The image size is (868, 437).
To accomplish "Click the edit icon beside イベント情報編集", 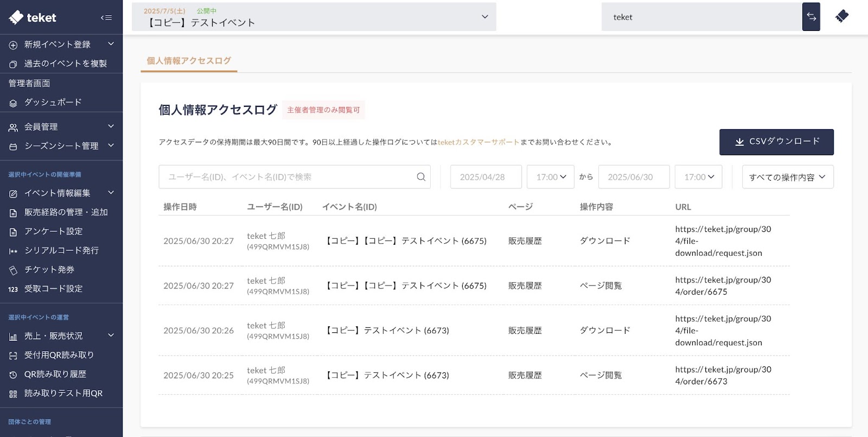I will (13, 193).
